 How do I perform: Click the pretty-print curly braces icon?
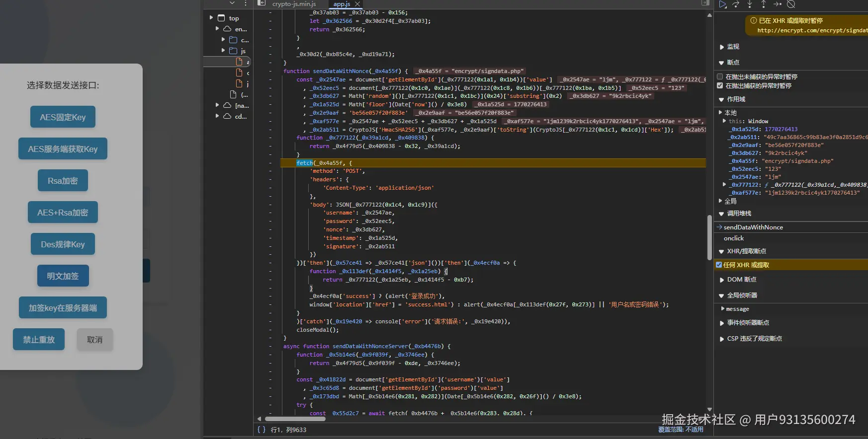(261, 430)
